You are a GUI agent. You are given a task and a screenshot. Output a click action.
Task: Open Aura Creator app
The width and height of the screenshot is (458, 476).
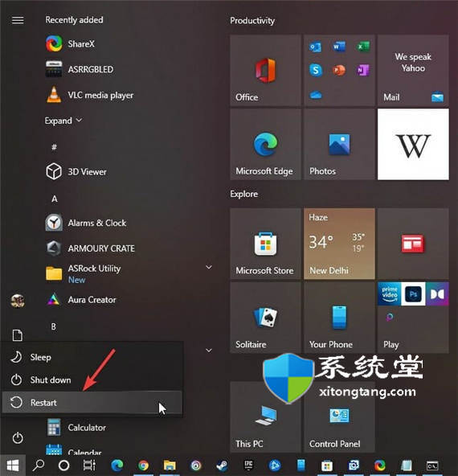coord(81,300)
